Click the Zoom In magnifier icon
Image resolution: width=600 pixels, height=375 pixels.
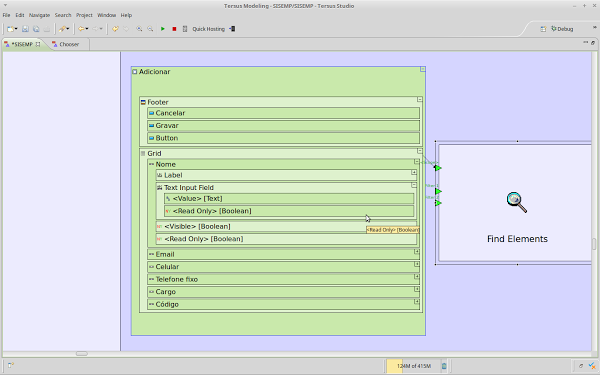click(x=139, y=29)
